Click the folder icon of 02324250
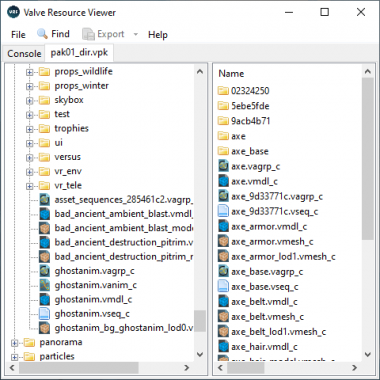Image resolution: width=380 pixels, height=380 pixels. point(223,90)
